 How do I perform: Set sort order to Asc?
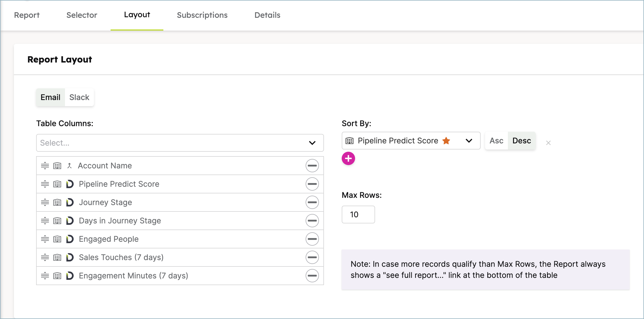[496, 141]
